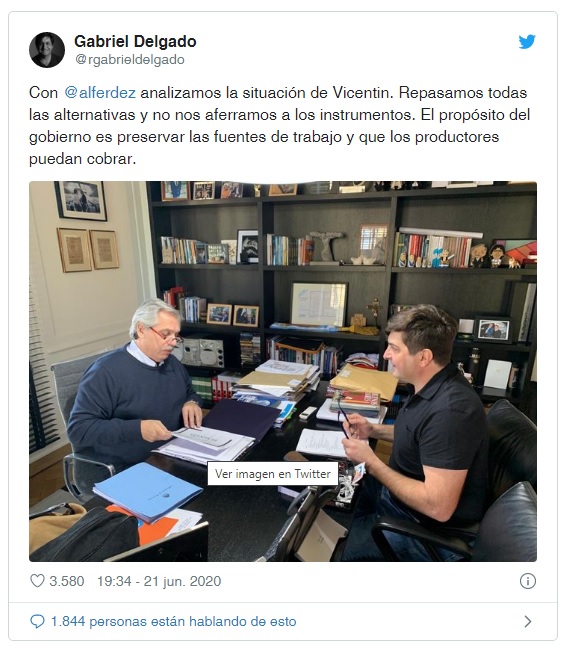Image resolution: width=565 pixels, height=648 pixels.
Task: Click the 3.580 likes count
Action: 67,581
